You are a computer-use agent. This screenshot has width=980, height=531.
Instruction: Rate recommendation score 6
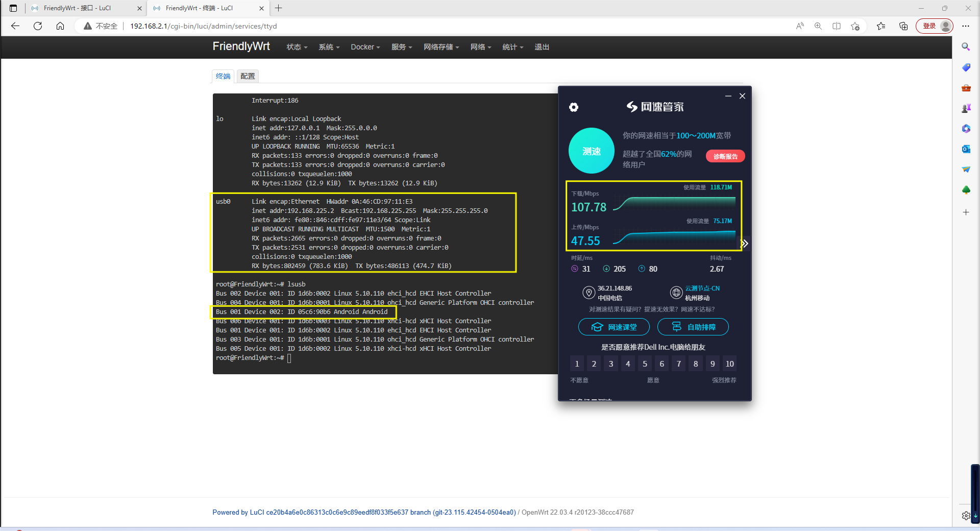(x=662, y=364)
